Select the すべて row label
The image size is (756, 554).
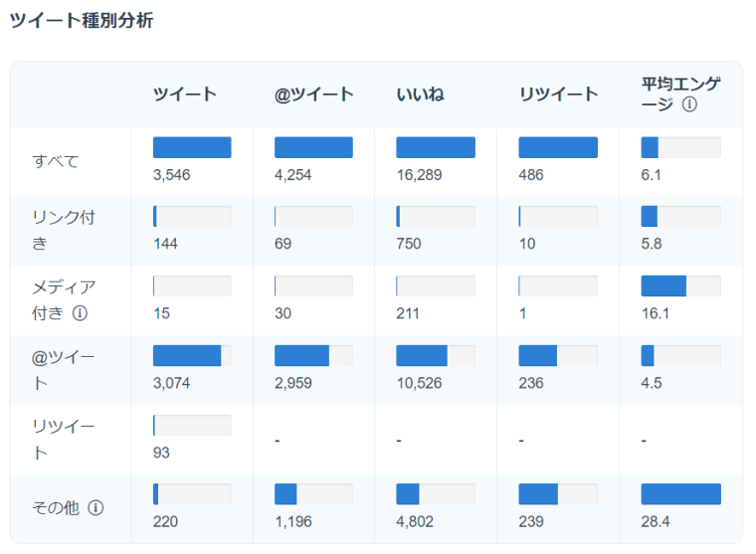pos(56,161)
